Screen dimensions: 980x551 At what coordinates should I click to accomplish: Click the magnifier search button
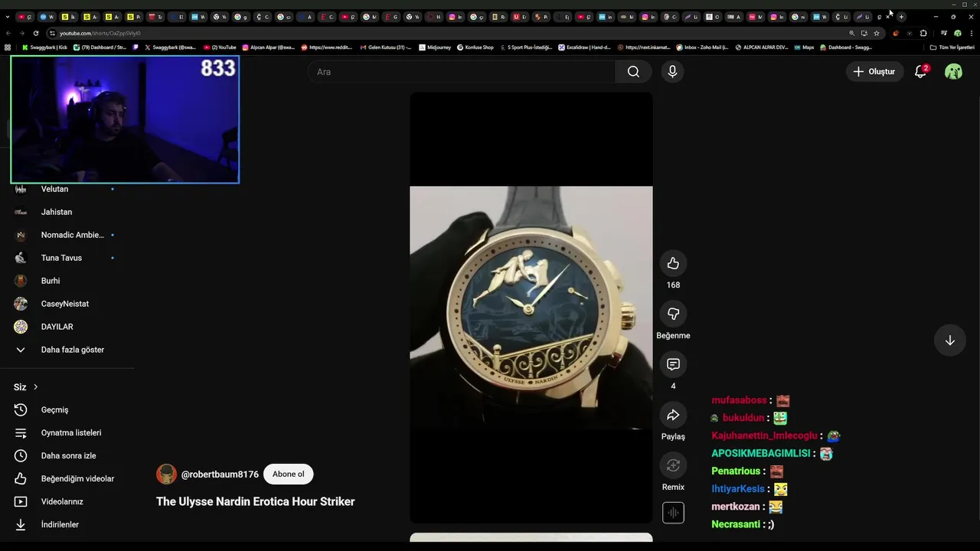[633, 71]
